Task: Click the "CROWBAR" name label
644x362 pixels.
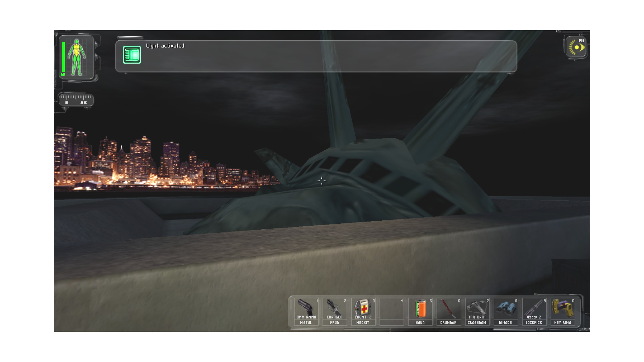Action: (448, 322)
